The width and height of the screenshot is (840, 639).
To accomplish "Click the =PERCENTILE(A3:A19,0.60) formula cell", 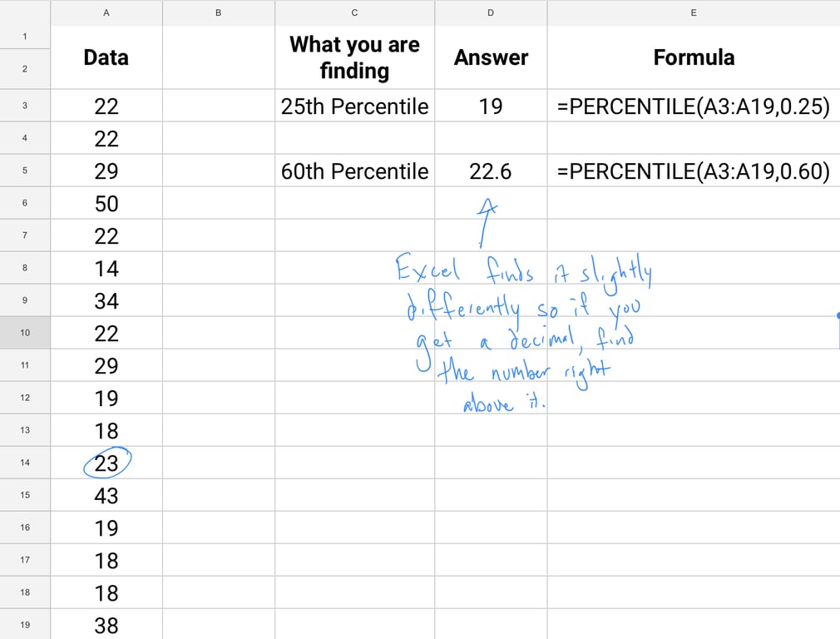I will pos(694,171).
